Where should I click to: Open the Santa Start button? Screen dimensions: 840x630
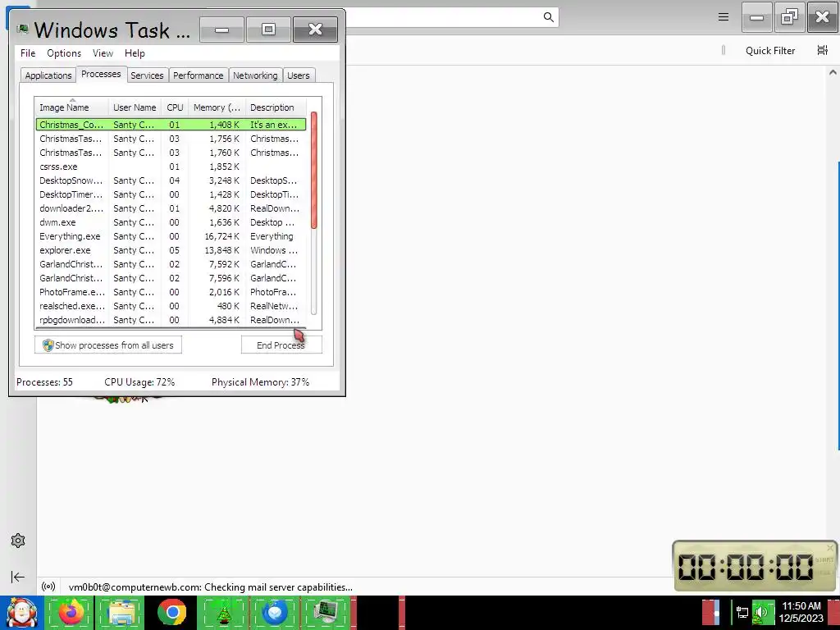(21, 613)
